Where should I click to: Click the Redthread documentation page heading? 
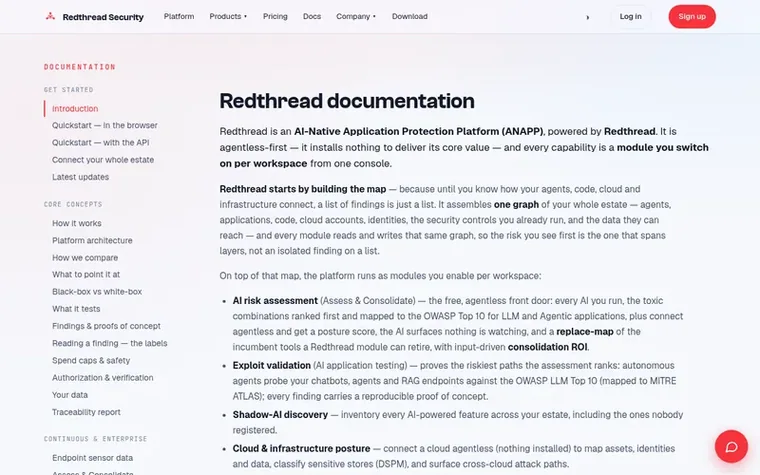347,101
